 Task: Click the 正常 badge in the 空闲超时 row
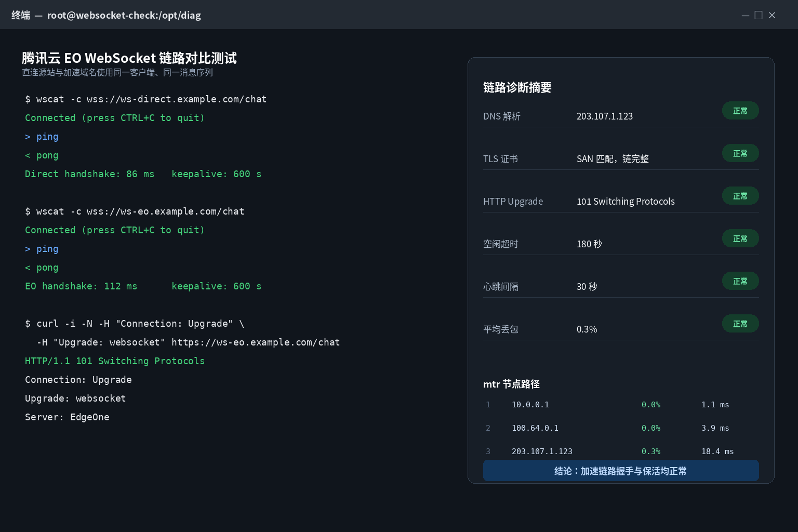[x=740, y=238]
